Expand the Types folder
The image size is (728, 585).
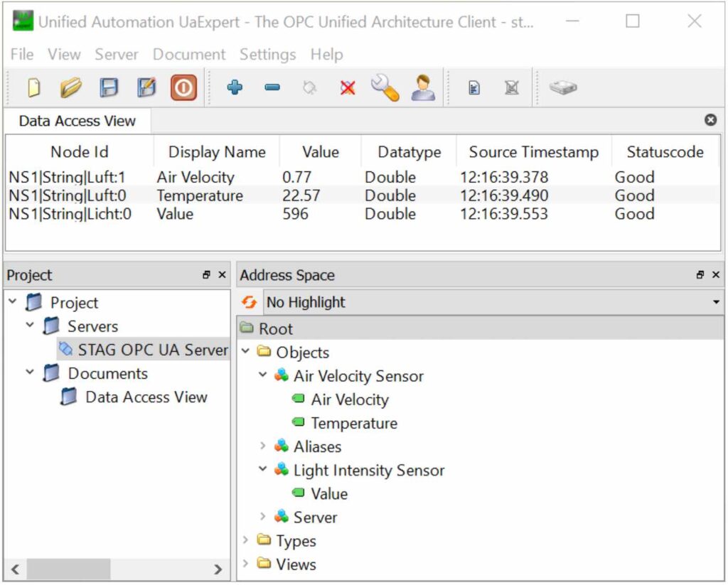(x=245, y=540)
